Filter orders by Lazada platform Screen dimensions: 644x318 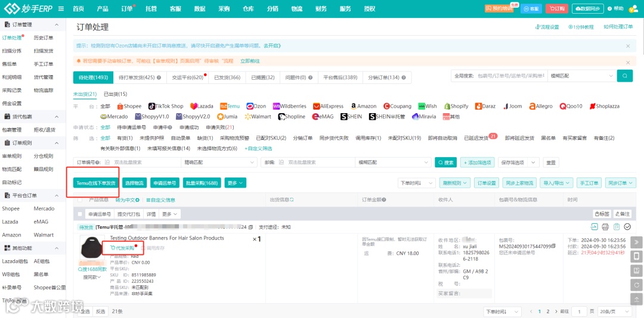[202, 106]
